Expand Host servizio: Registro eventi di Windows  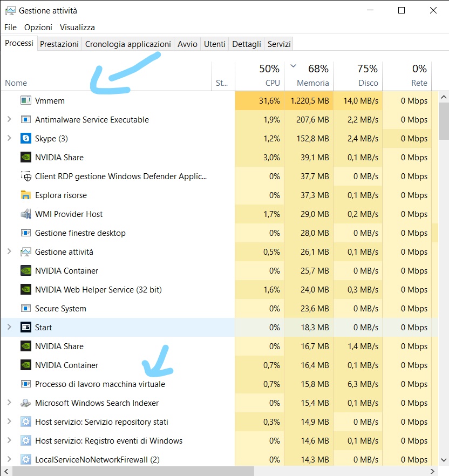coord(9,440)
